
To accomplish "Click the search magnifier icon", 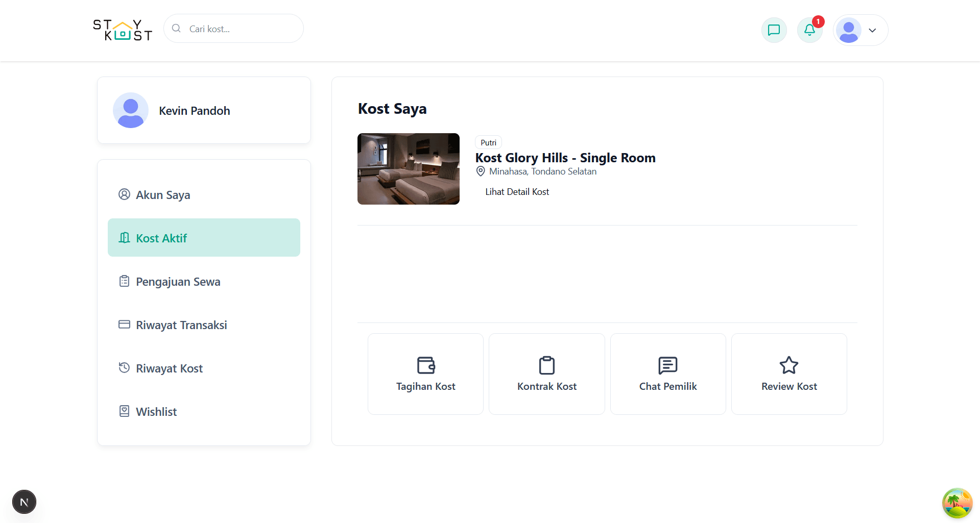I will tap(176, 29).
